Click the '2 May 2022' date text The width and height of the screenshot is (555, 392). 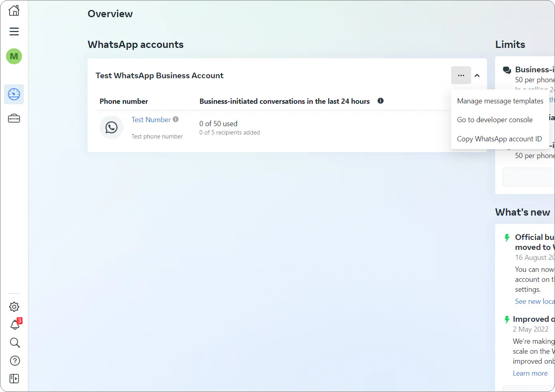click(x=531, y=329)
